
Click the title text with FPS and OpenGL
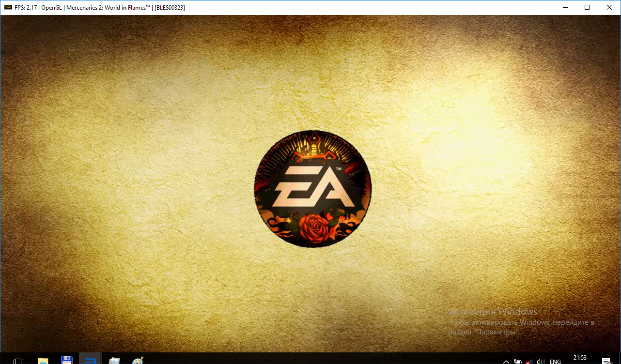tap(100, 8)
